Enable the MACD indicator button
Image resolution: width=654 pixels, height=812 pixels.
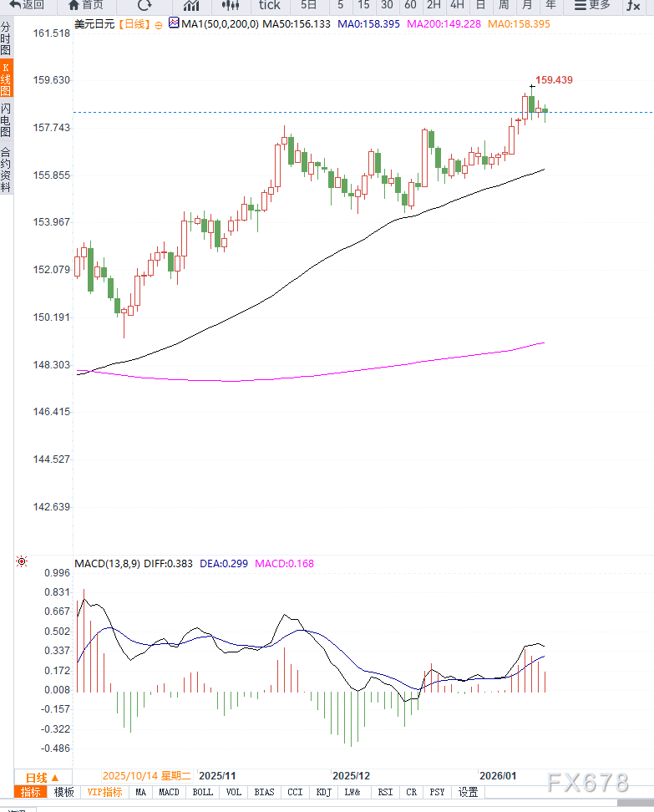169,792
